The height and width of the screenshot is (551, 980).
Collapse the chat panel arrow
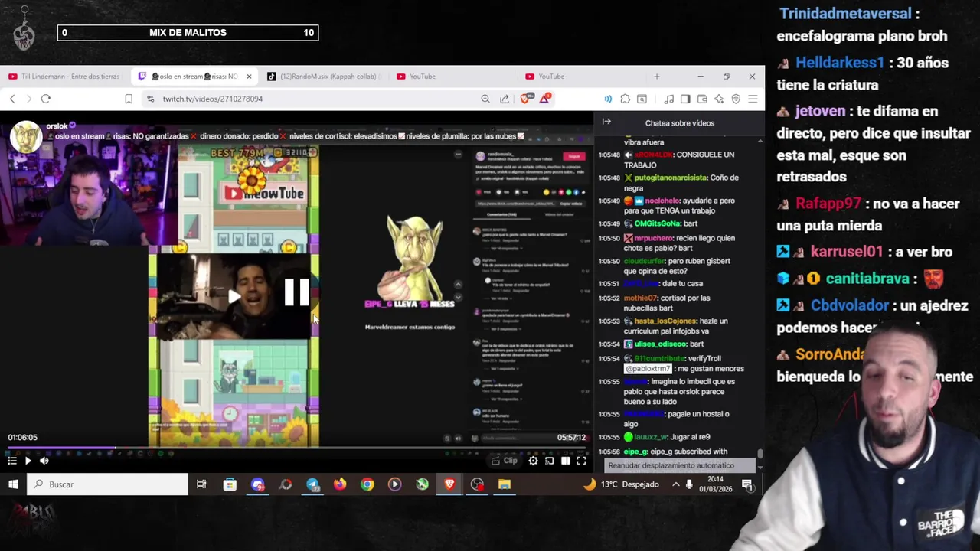[x=606, y=122]
